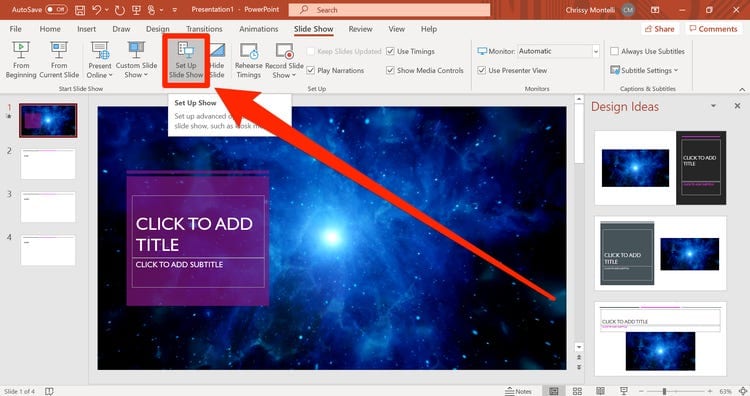
Task: Undo the last action
Action: [x=96, y=10]
